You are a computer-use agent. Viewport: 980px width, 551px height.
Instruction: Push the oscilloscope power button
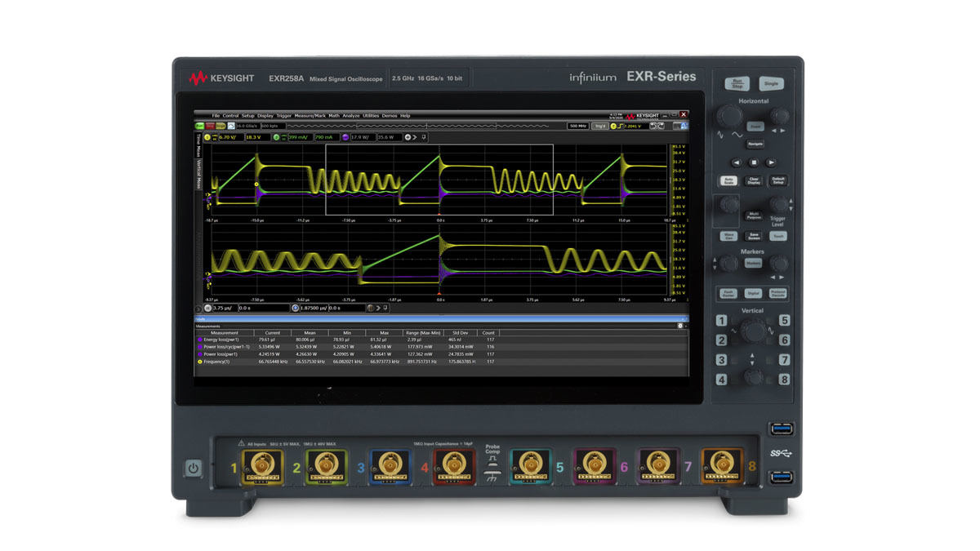click(x=193, y=469)
